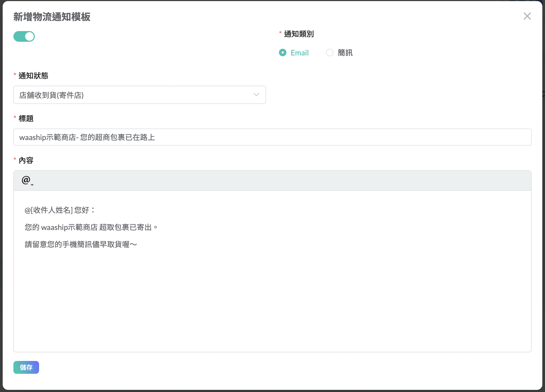
Task: Expand the small caret beside the @ icon
Action: 32,185
